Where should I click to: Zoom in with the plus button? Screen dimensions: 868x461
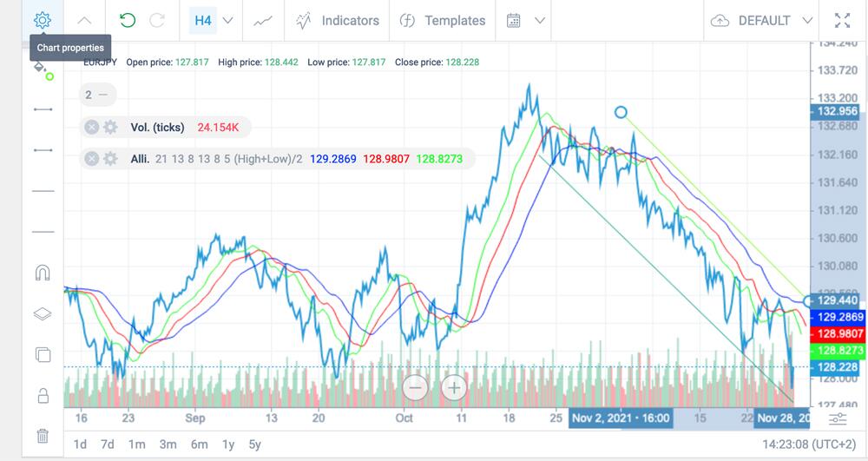454,387
